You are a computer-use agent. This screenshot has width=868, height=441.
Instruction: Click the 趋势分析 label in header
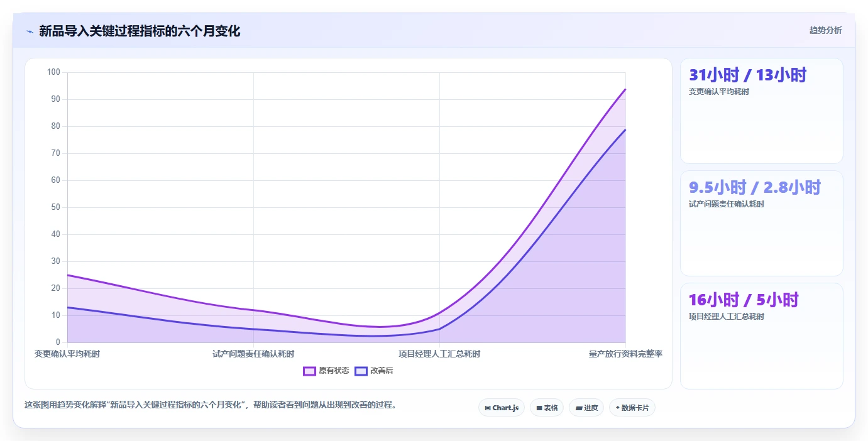825,30
